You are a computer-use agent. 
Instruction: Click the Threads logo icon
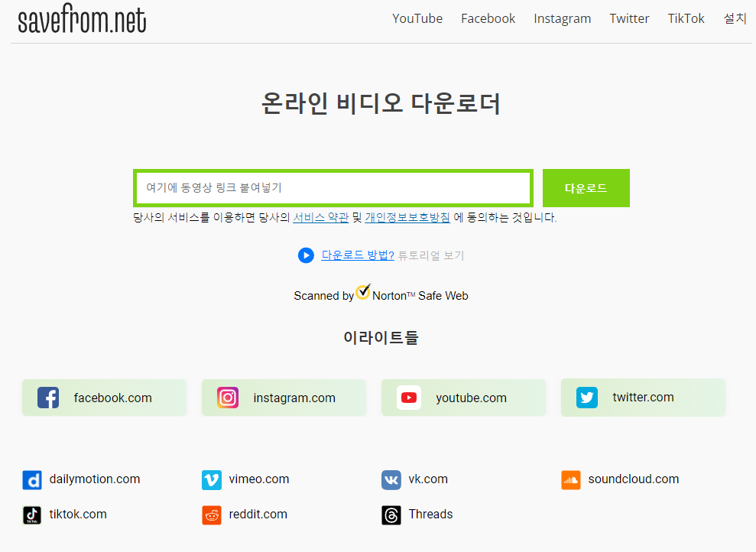391,515
